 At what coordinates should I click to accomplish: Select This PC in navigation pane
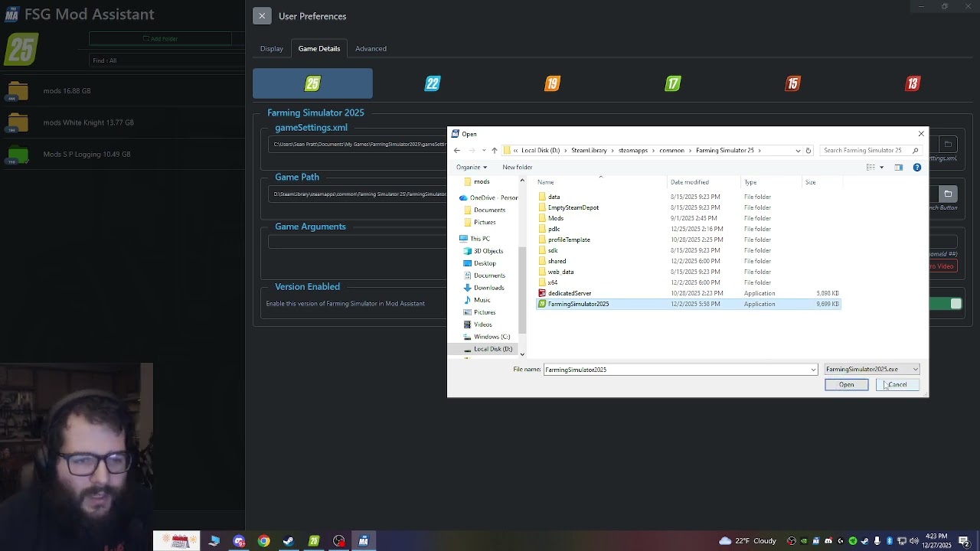coord(479,239)
